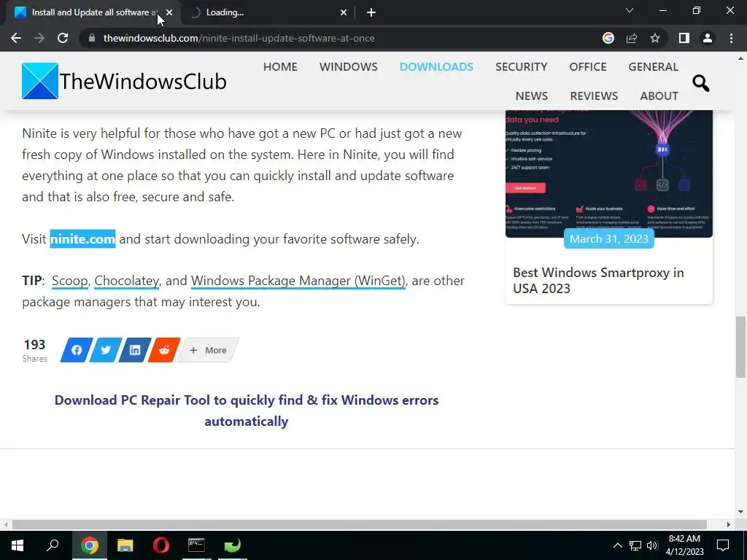Viewport: 747px width, 560px height.
Task: Click Chrome icon in taskbar
Action: pos(89,545)
